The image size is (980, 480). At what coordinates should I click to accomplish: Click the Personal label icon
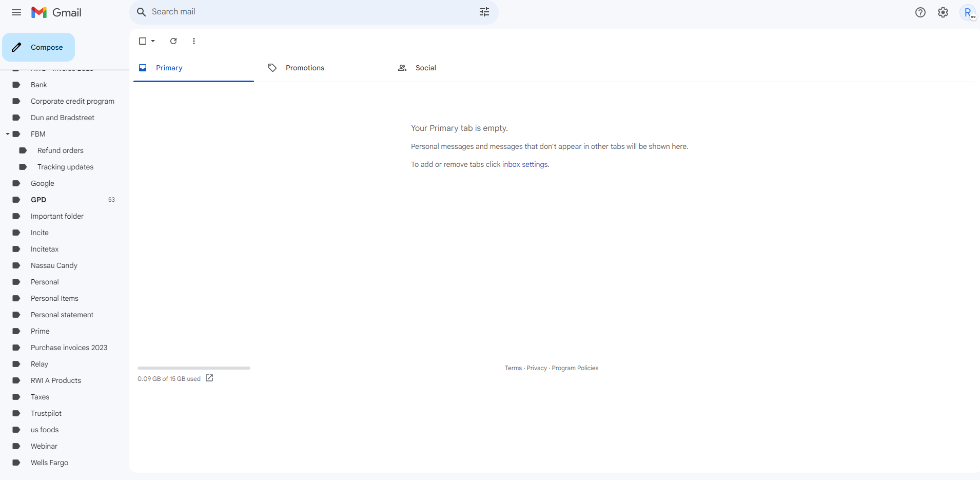(16, 282)
